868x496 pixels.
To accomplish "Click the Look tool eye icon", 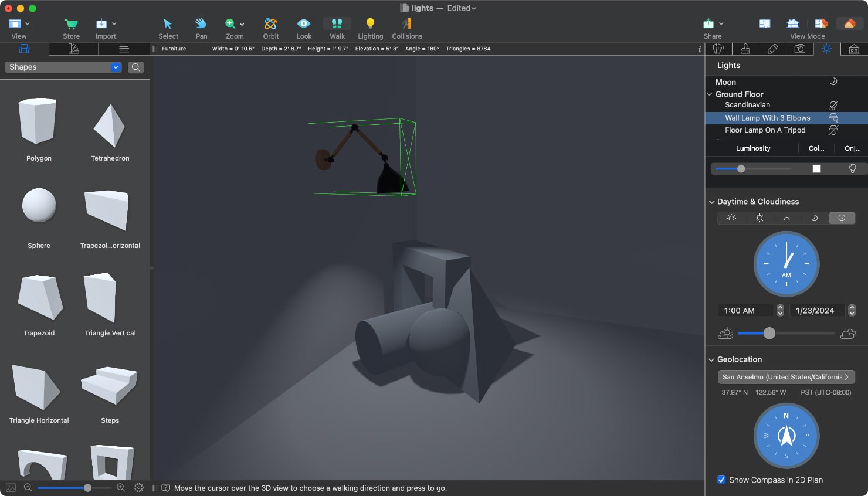I will (x=303, y=24).
